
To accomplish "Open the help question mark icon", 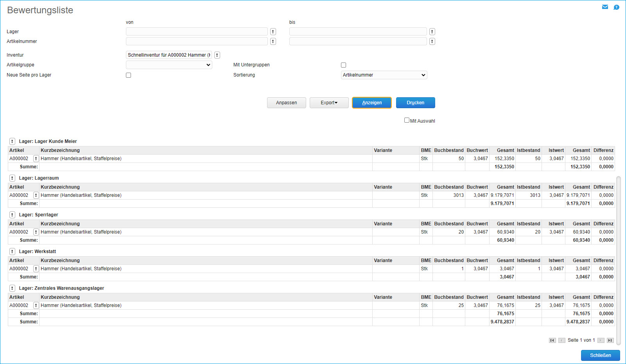I will tap(616, 7).
